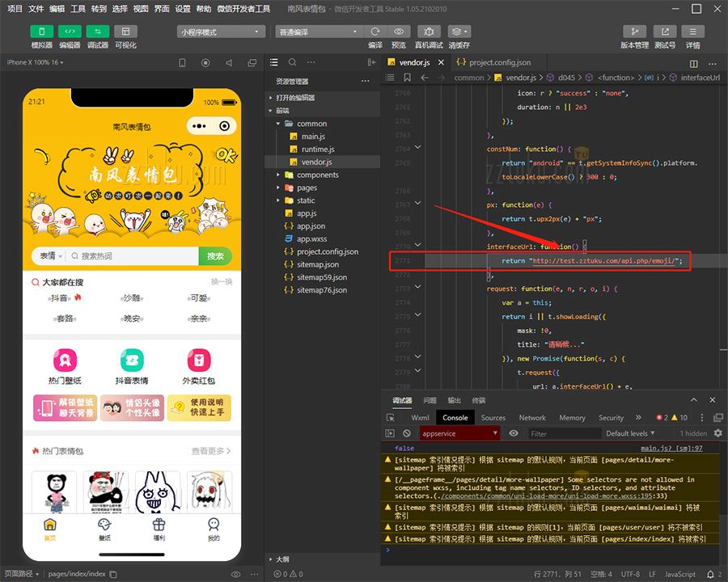Open 版本管理 version control
728x582 pixels.
(x=634, y=32)
